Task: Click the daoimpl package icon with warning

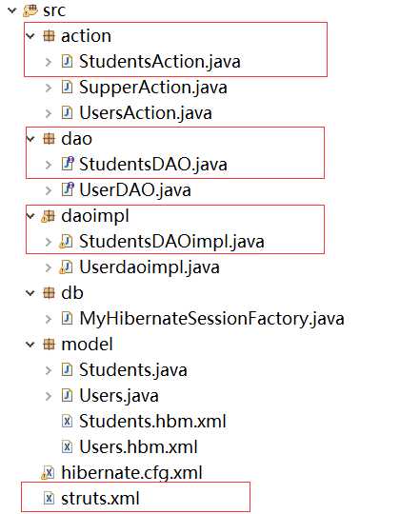Action: [x=48, y=216]
